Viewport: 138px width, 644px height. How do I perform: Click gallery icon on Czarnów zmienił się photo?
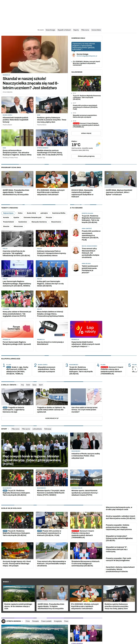pyautogui.click(x=32, y=232)
